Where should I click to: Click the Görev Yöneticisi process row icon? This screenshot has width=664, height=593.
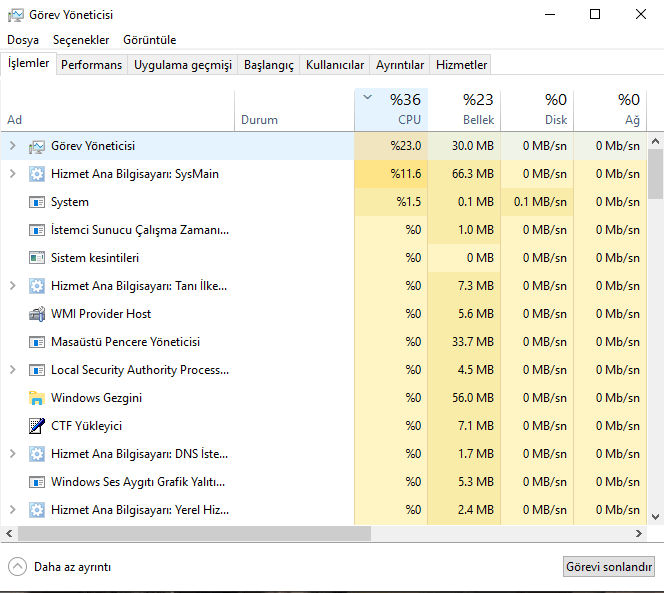tap(37, 147)
